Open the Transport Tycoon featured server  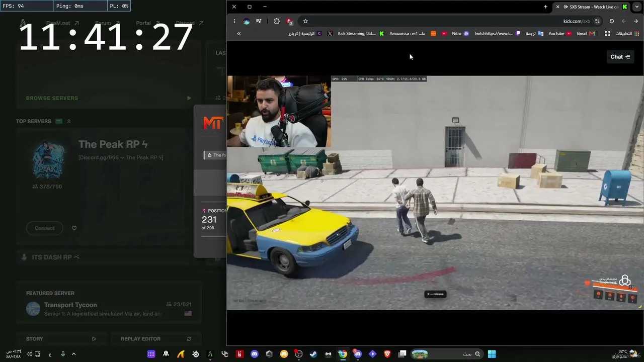point(109,309)
